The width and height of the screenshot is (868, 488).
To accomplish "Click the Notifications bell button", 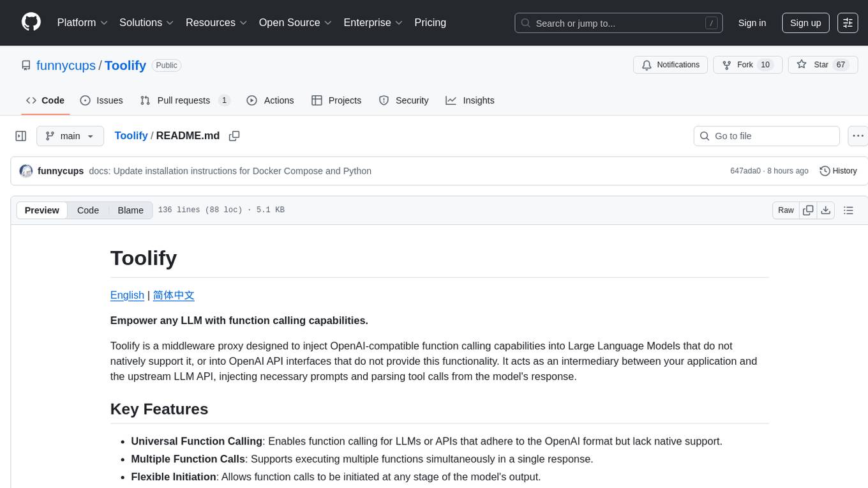I will click(x=670, y=65).
